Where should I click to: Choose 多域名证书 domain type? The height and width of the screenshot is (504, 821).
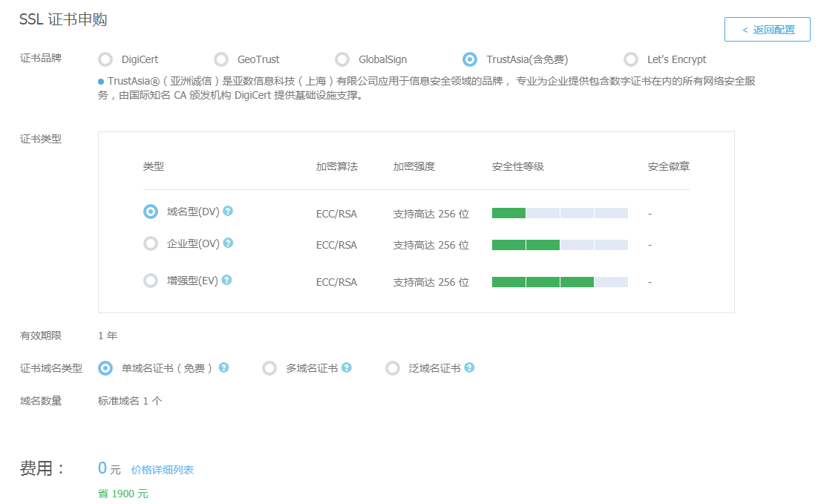click(270, 368)
